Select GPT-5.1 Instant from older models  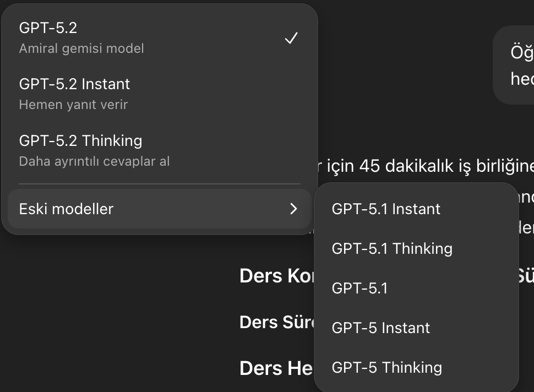tap(416, 209)
